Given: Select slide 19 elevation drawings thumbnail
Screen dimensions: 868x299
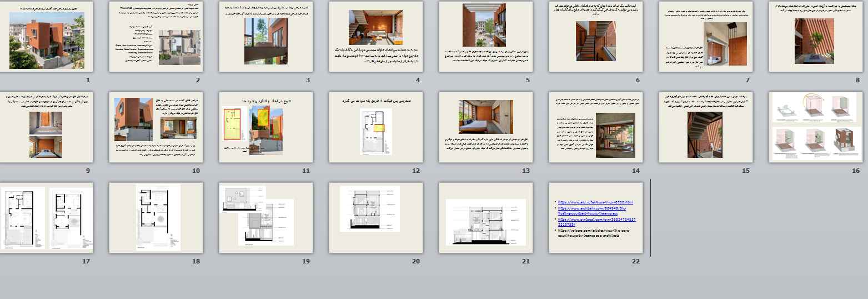Looking at the screenshot, I should point(266,218).
